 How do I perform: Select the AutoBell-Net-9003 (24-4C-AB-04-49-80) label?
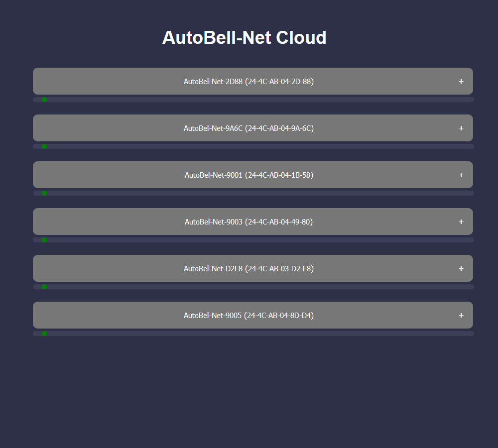pyautogui.click(x=249, y=222)
